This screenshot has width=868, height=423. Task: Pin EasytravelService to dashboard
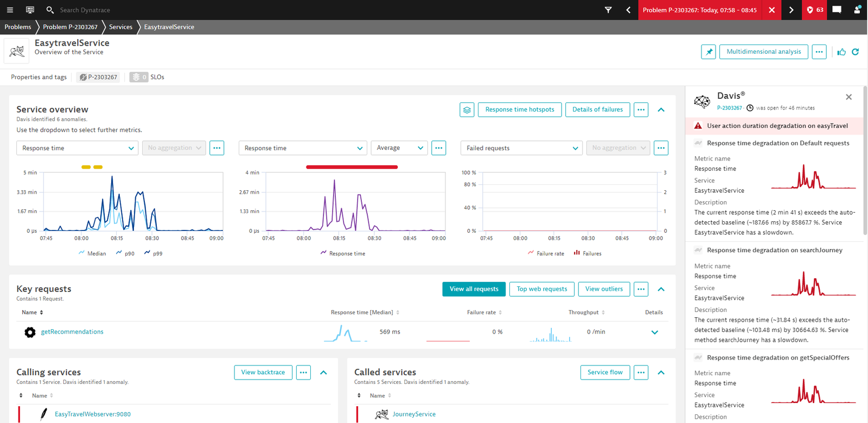(x=709, y=52)
